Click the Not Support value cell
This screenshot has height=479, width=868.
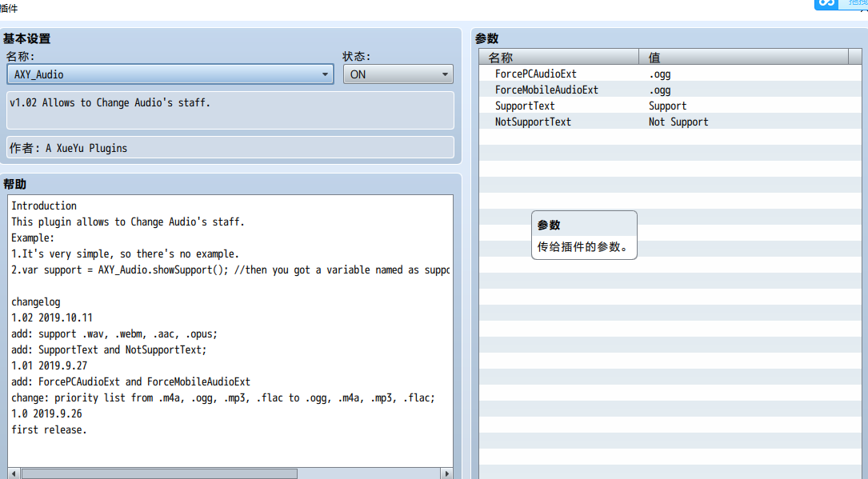point(678,122)
